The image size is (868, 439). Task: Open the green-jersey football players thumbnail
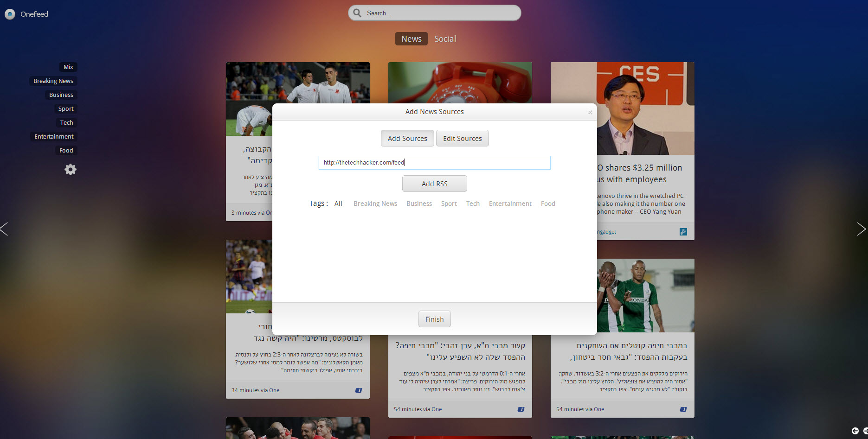point(645,295)
